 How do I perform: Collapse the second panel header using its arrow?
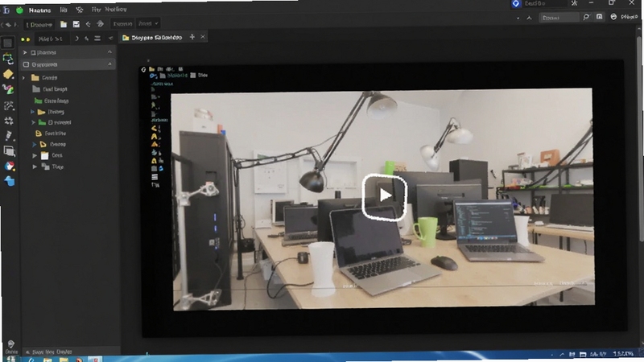pos(109,64)
